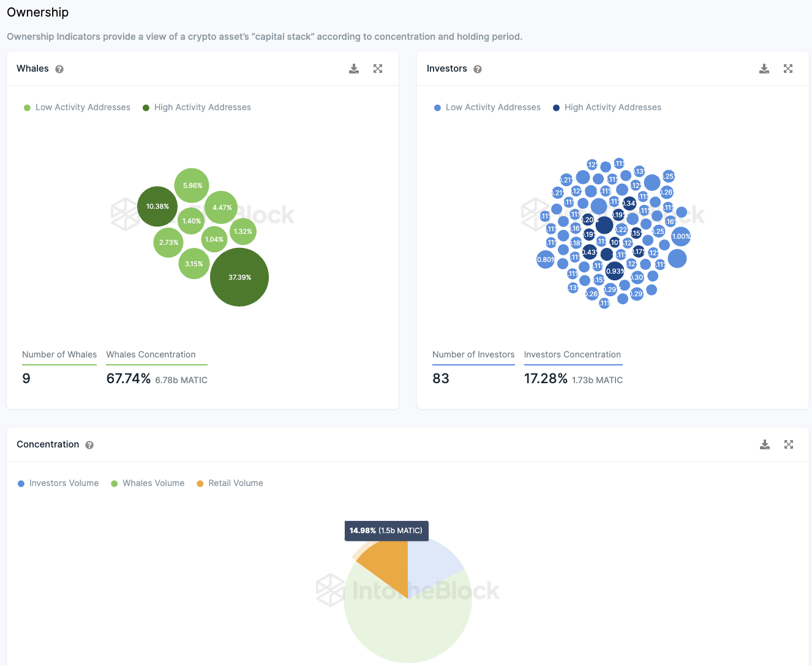This screenshot has width=812, height=666.
Task: Toggle Retail Volume legend item
Action: click(230, 483)
